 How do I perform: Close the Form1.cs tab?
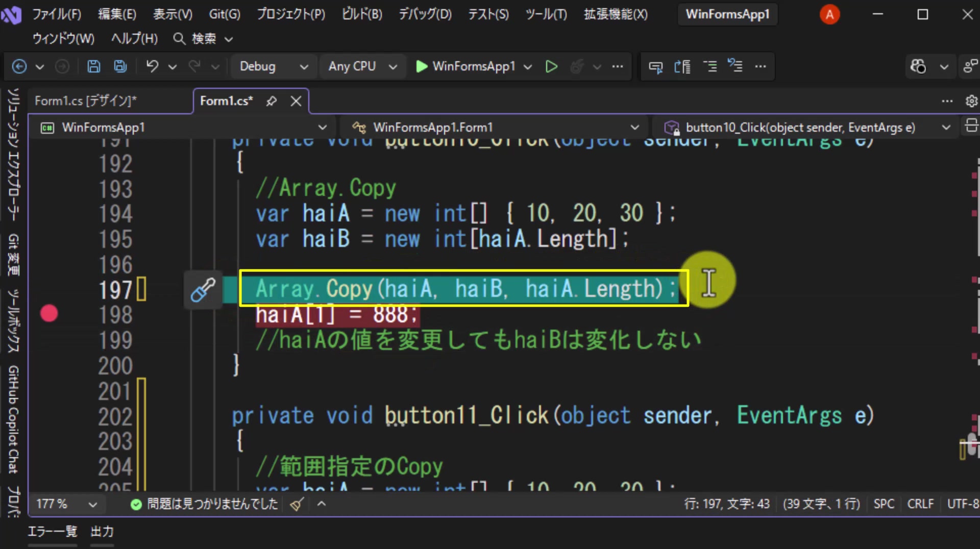(296, 101)
